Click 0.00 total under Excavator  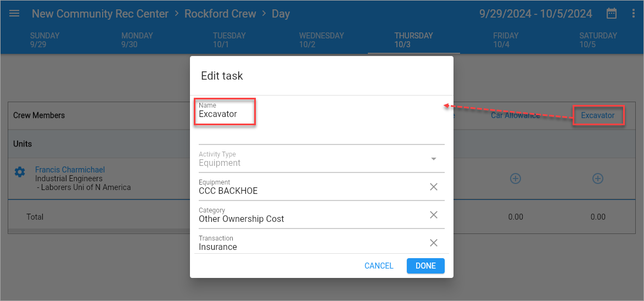click(x=597, y=217)
